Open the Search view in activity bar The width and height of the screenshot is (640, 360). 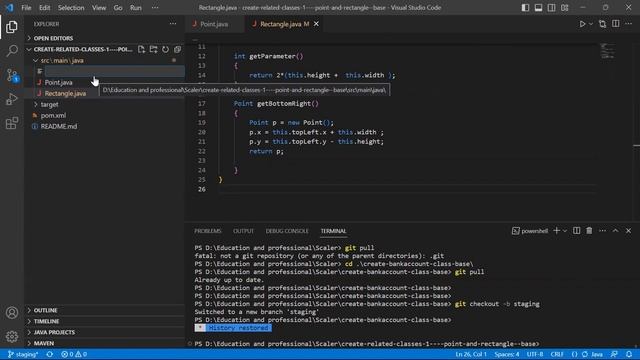click(12, 51)
